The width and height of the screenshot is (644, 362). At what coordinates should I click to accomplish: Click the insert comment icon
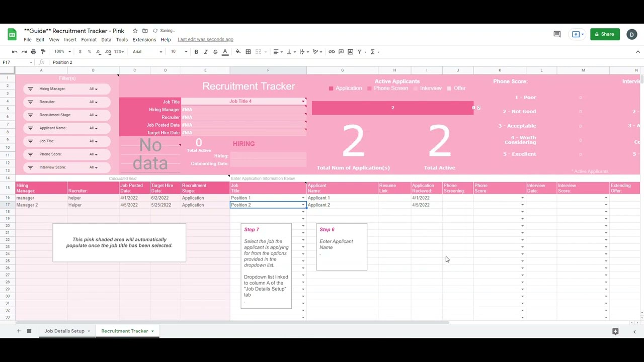tap(341, 52)
